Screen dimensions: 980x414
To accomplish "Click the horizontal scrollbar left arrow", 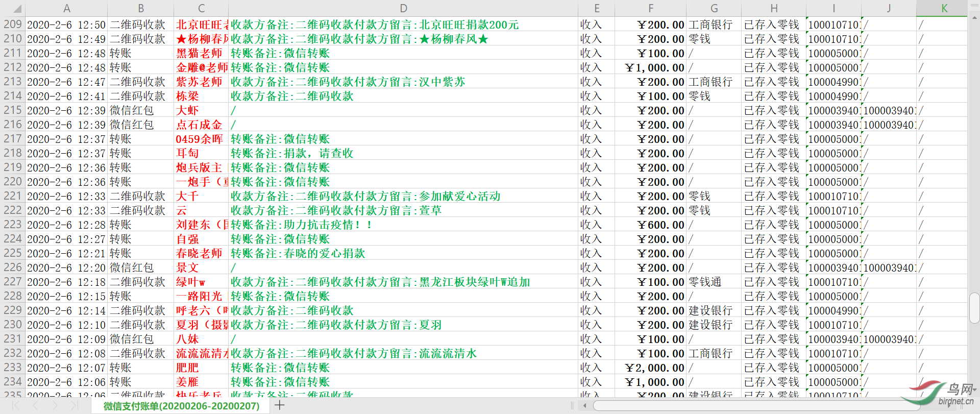I will (584, 406).
